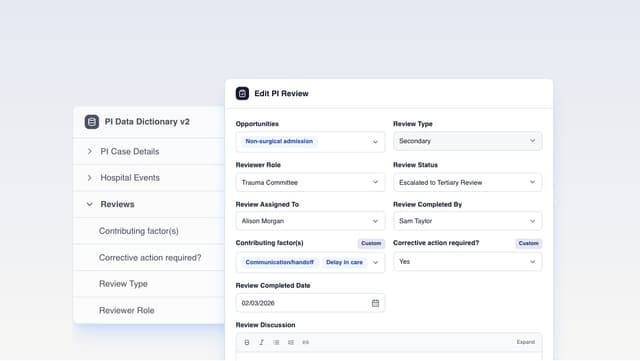Click the Communication/handoff tag
The height and width of the screenshot is (361, 640).
pos(280,262)
